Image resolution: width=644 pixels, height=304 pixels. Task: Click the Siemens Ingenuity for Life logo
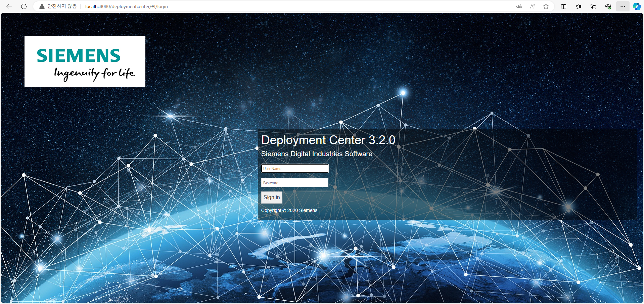point(85,62)
